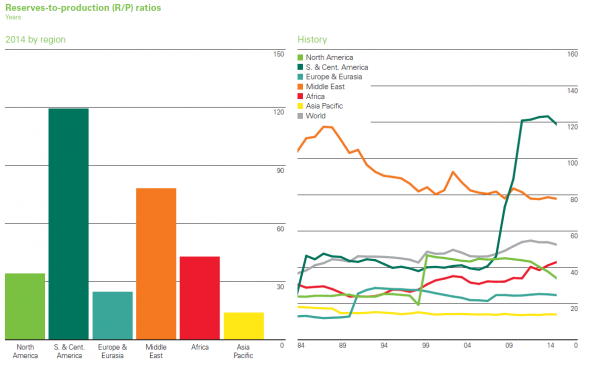Click the 'Middle East' bar axis label
600x367 pixels.
coord(156,351)
